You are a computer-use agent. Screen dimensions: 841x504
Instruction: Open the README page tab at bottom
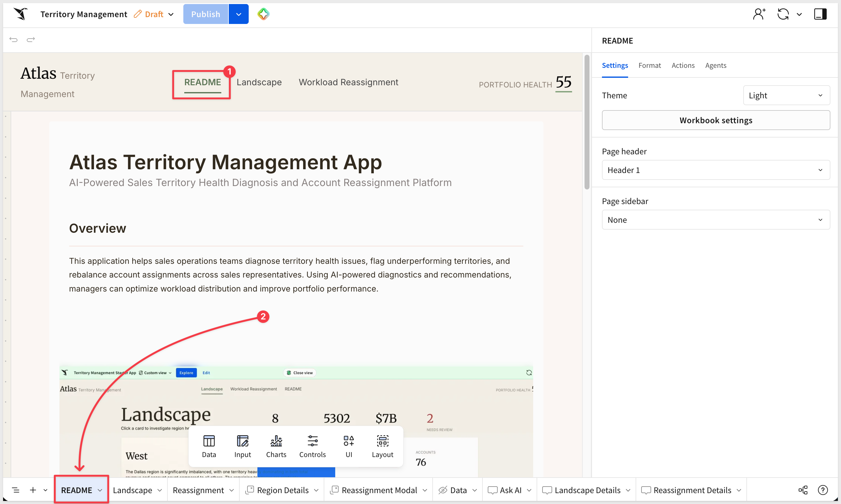tap(77, 490)
